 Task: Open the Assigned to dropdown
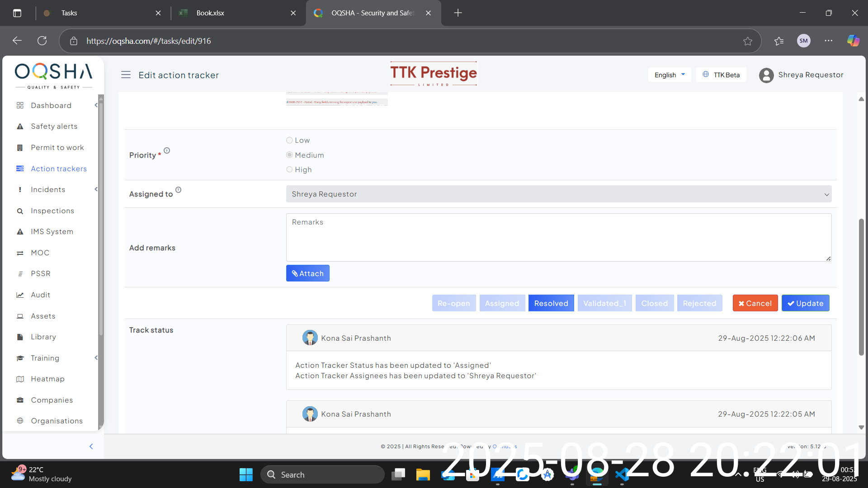pyautogui.click(x=558, y=194)
